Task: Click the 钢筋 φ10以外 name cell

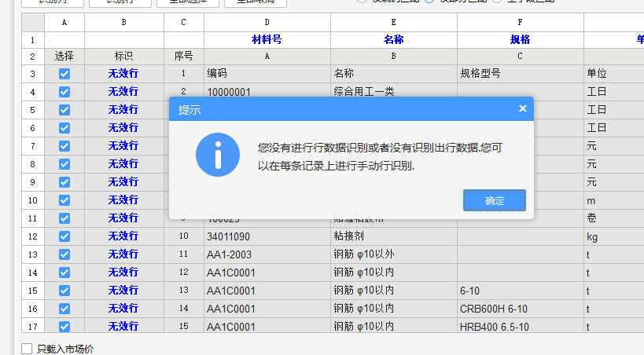Action: [x=393, y=254]
